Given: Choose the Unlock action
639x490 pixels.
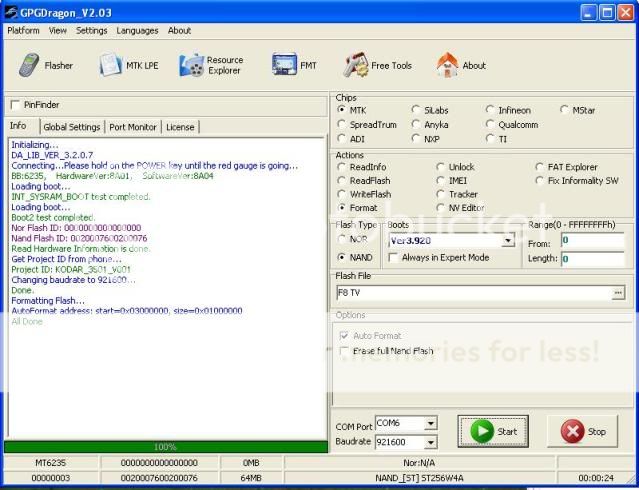Looking at the screenshot, I should (x=440, y=167).
